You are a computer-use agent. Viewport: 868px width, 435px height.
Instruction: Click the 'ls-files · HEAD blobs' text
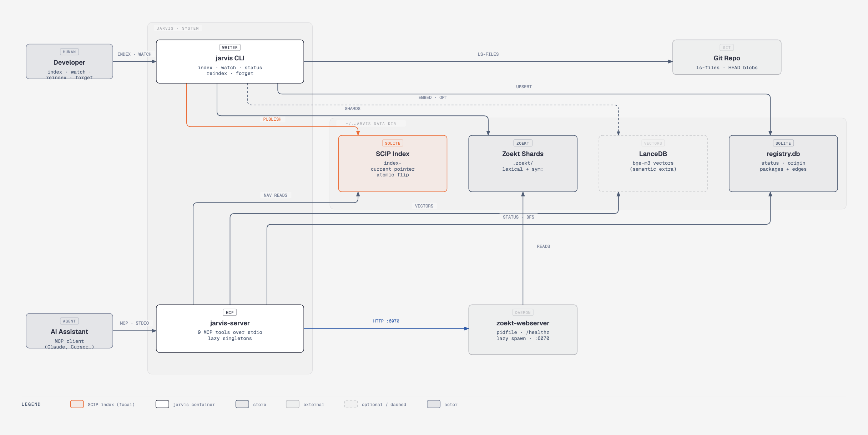[727, 67]
